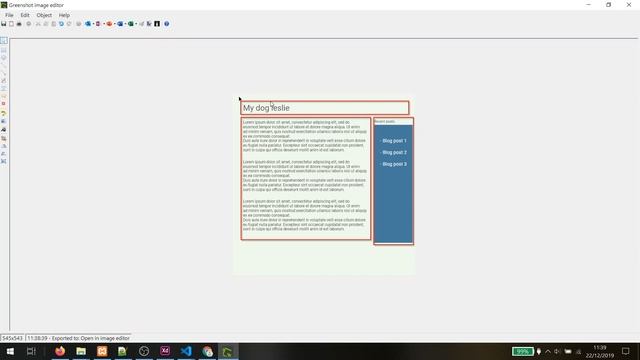The height and width of the screenshot is (360, 640).
Task: Open the Object menu
Action: pos(44,15)
